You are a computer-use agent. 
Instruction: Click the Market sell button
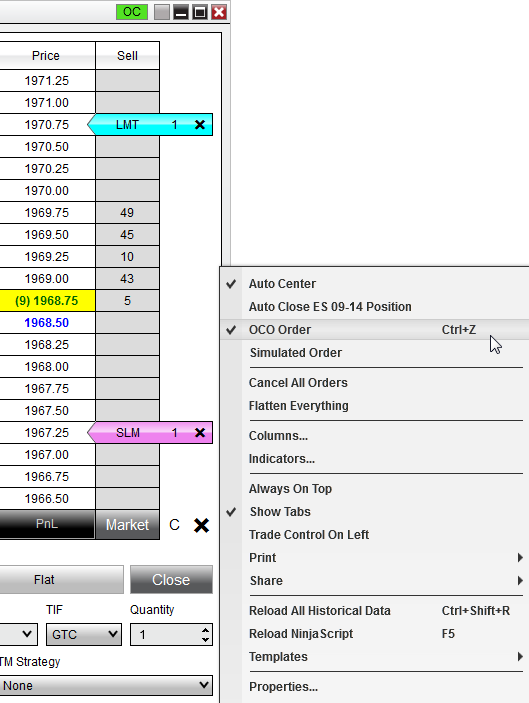[127, 525]
